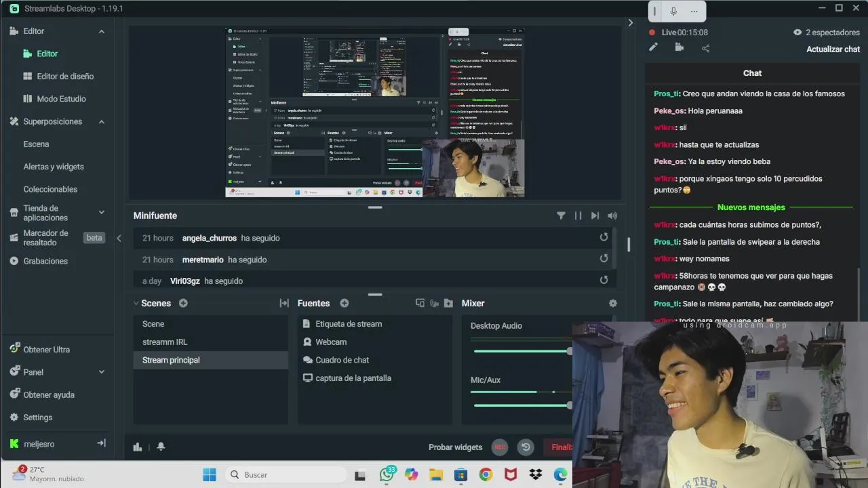Start recording with REC button
This screenshot has height=488, width=868.
point(500,447)
